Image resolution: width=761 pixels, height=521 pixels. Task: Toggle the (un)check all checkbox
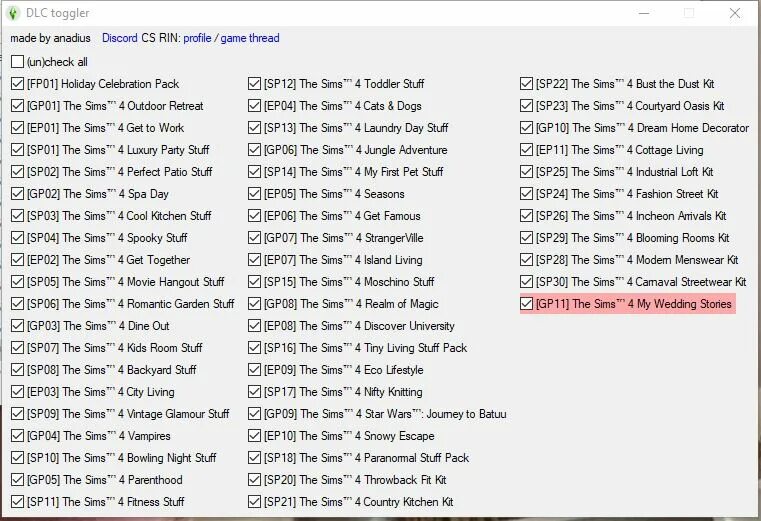(17, 62)
